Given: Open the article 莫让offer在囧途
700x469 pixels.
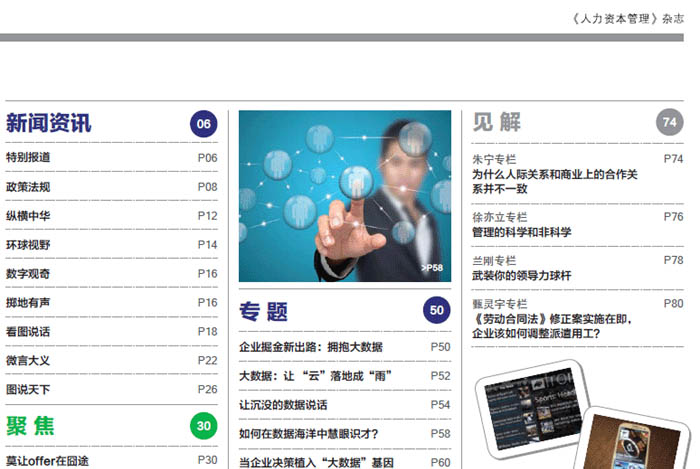Looking at the screenshot, I should click(x=47, y=460).
